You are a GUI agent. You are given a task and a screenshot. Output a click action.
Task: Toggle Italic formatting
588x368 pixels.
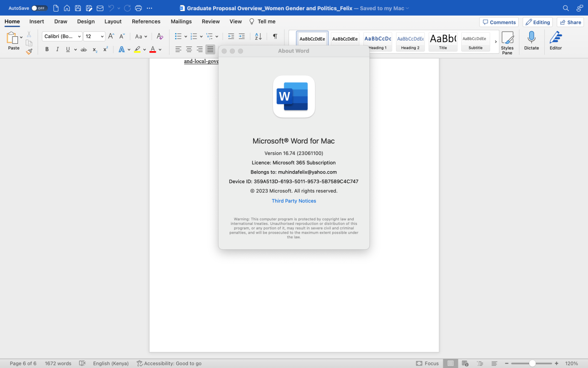coord(57,49)
